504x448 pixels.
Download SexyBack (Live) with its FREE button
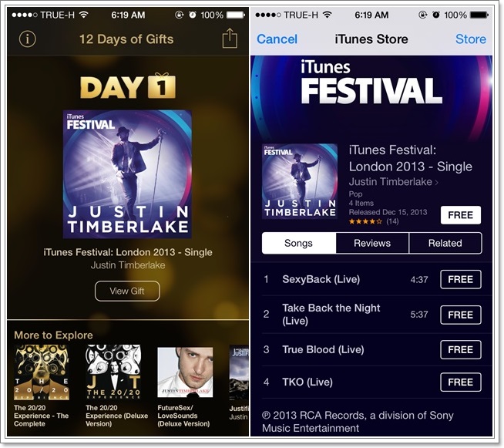coord(461,279)
